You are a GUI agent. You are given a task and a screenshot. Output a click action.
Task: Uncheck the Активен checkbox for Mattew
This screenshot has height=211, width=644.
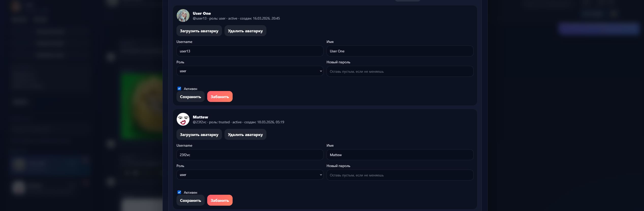point(179,192)
